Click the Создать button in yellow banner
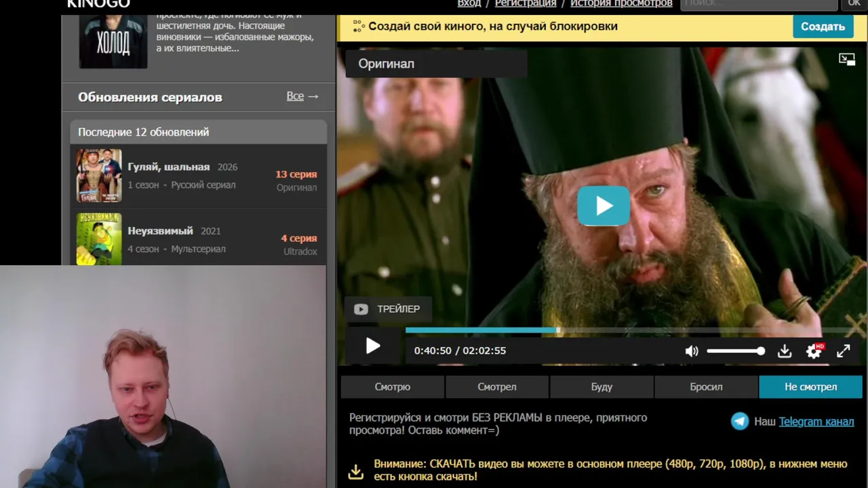 [x=823, y=26]
